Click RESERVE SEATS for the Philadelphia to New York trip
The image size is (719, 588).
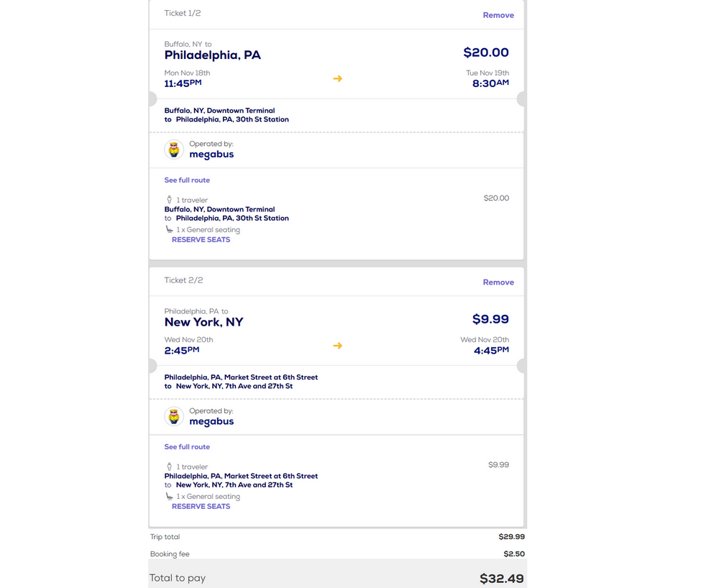[x=201, y=506]
